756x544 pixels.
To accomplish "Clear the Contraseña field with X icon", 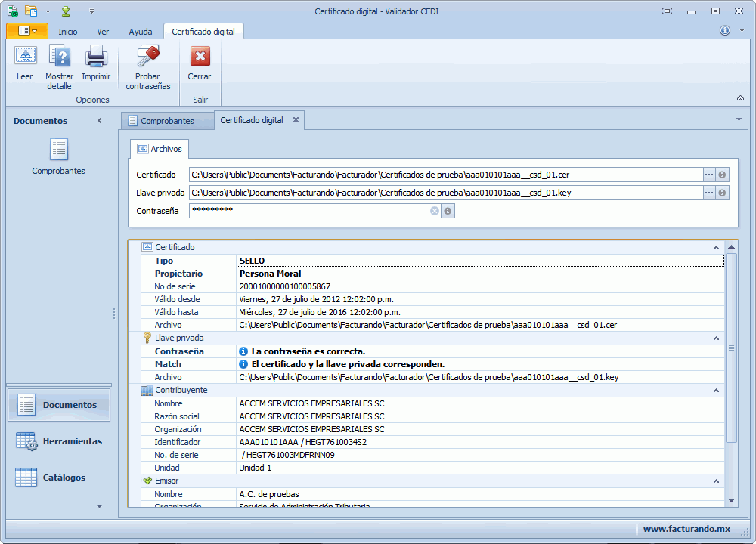I will point(435,211).
